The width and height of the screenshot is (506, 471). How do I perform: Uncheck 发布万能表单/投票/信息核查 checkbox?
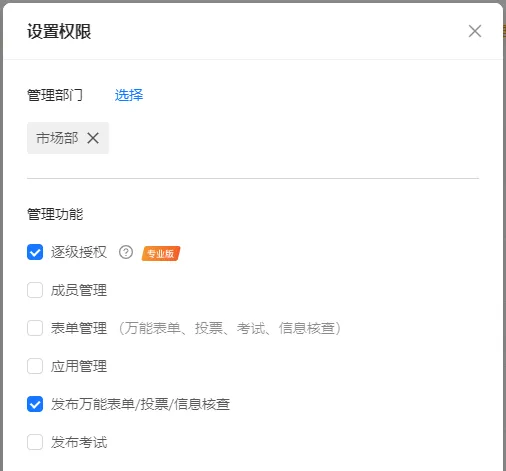[35, 404]
